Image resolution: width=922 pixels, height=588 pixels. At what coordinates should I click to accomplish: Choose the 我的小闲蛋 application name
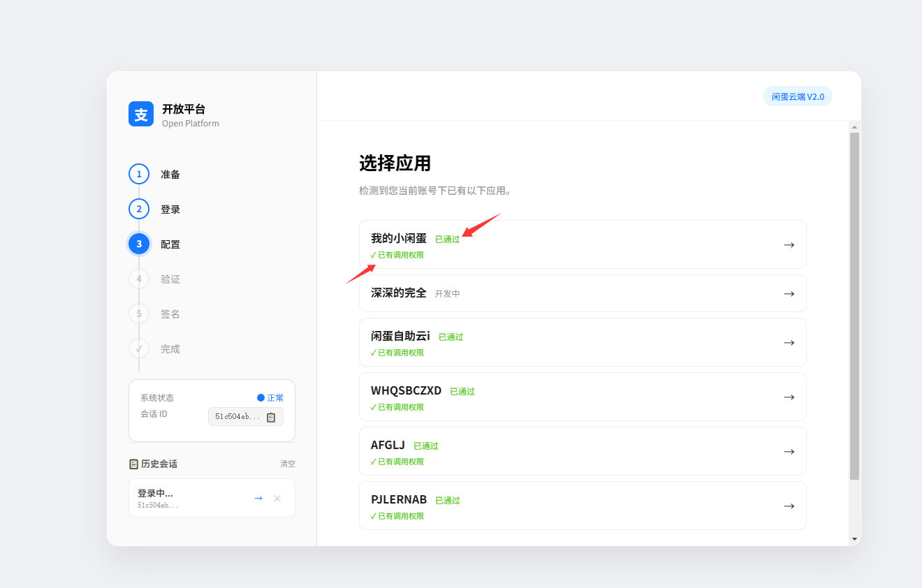(399, 239)
